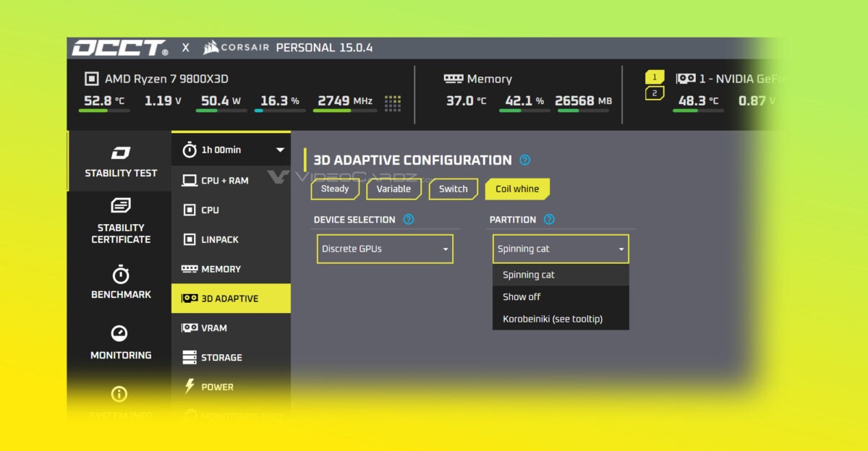Open the Stability Certificate icon
Screen dimensions: 868x451
(120, 206)
